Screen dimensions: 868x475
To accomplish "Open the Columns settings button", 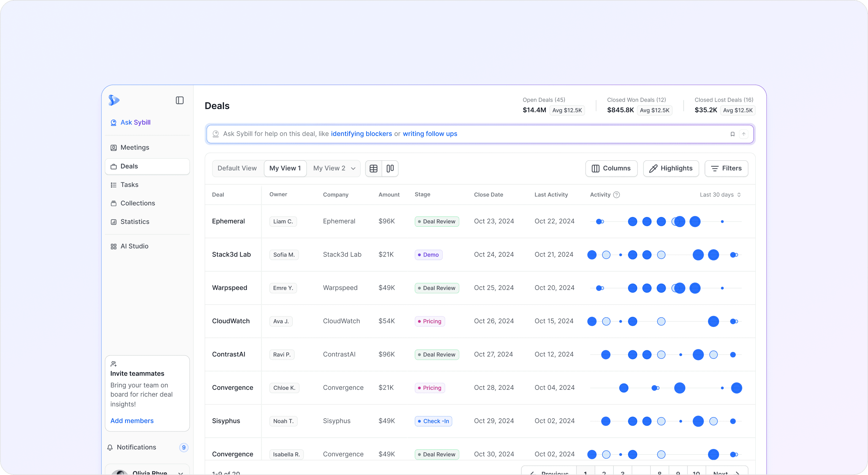I will (x=611, y=169).
